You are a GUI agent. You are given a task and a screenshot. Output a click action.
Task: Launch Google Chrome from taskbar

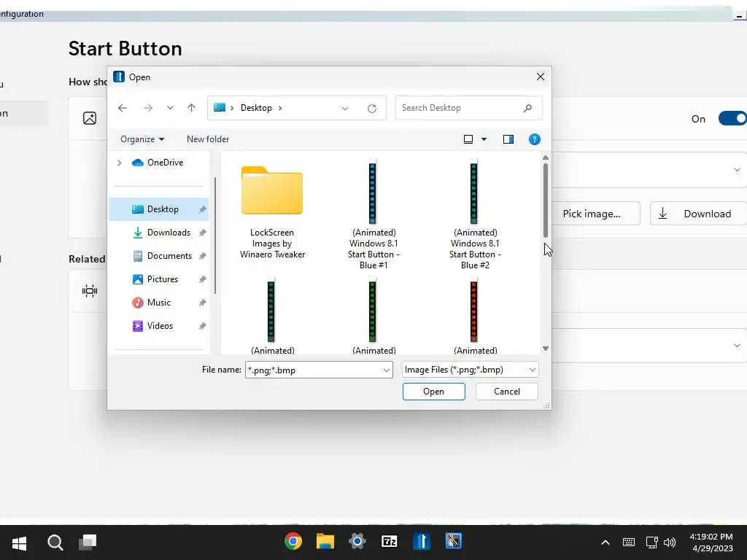[x=293, y=542]
